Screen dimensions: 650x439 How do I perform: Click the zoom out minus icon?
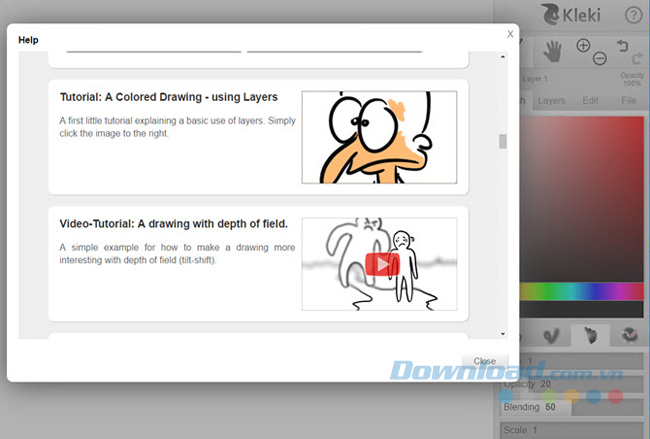click(x=600, y=59)
